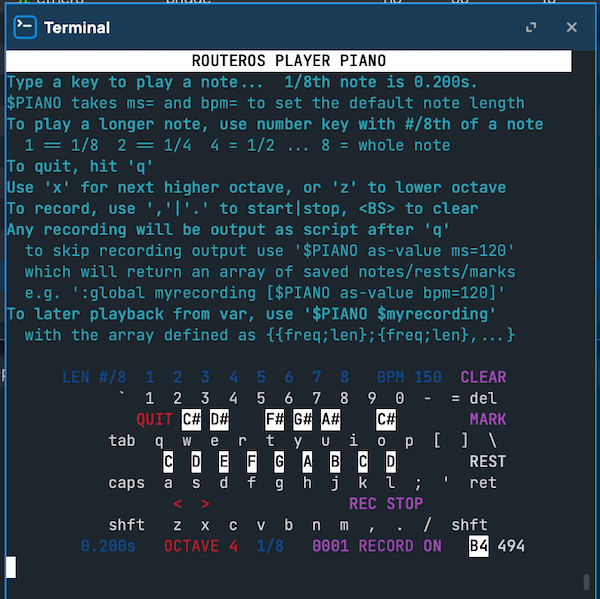600x599 pixels.
Task: Click the line starting 'Type a key to play'
Action: (x=242, y=82)
